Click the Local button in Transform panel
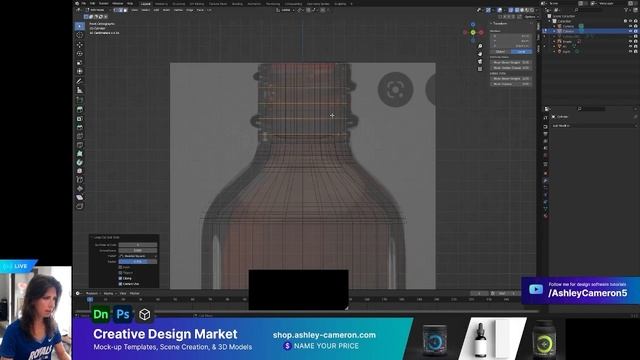 tap(521, 52)
